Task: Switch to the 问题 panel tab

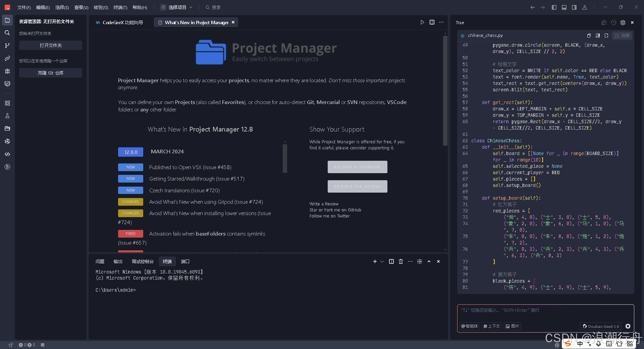Action: [100, 261]
